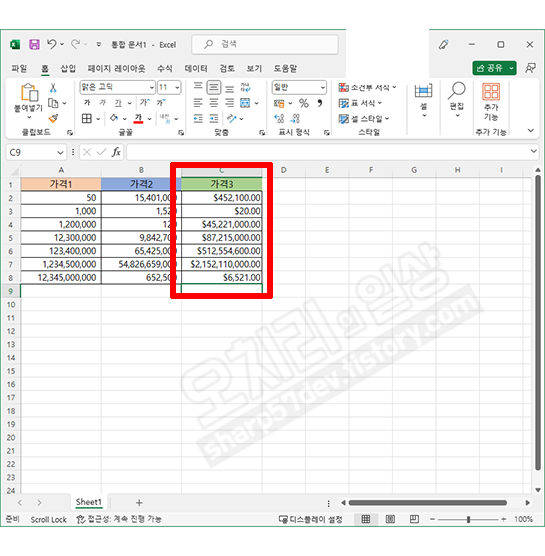Undo the last action

point(52,44)
